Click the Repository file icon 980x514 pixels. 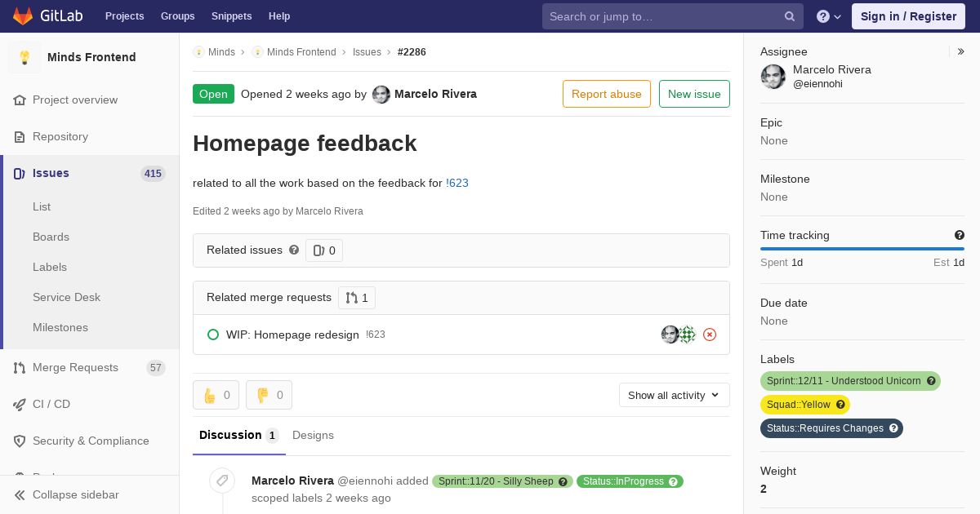pyautogui.click(x=20, y=136)
